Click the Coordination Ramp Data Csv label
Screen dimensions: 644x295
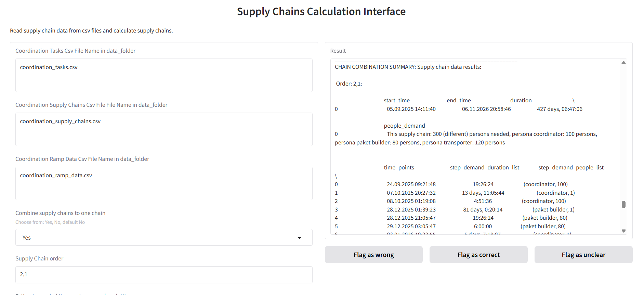coord(82,159)
